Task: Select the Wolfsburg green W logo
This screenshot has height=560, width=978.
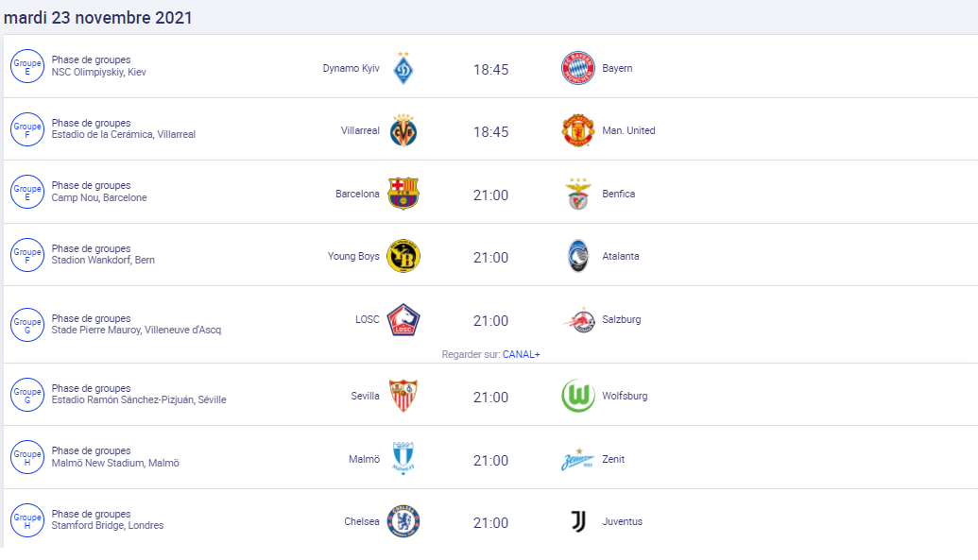Action: [x=578, y=396]
